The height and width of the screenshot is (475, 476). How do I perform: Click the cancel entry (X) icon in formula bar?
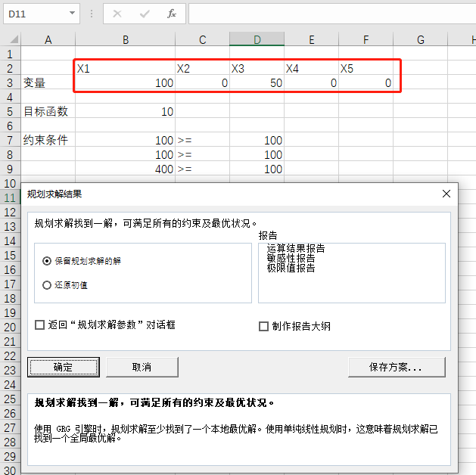pos(117,14)
